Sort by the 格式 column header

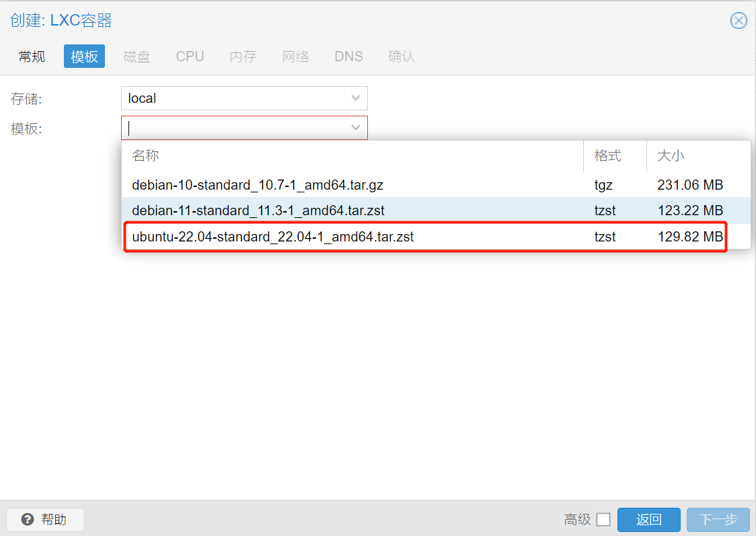tap(607, 156)
